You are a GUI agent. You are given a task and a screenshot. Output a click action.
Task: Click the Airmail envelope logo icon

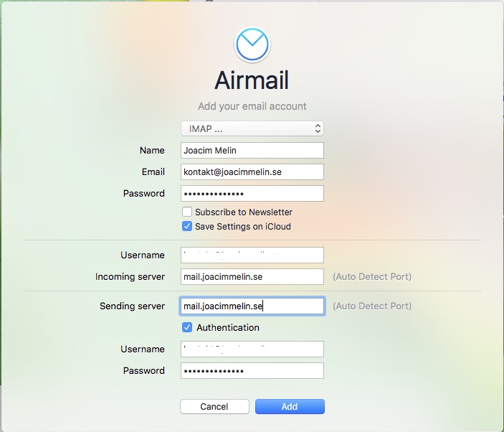pyautogui.click(x=252, y=44)
